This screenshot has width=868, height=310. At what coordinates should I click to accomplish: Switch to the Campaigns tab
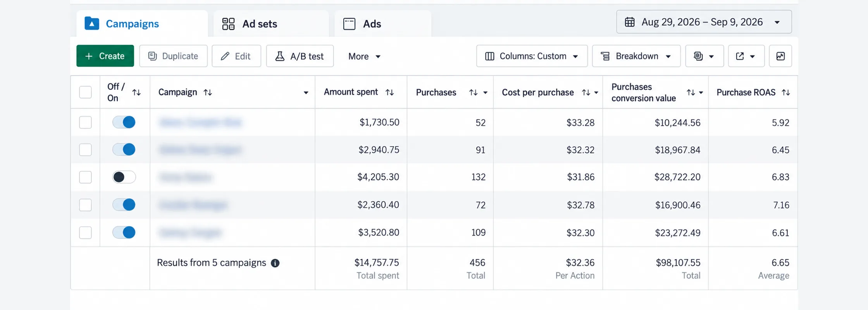142,24
